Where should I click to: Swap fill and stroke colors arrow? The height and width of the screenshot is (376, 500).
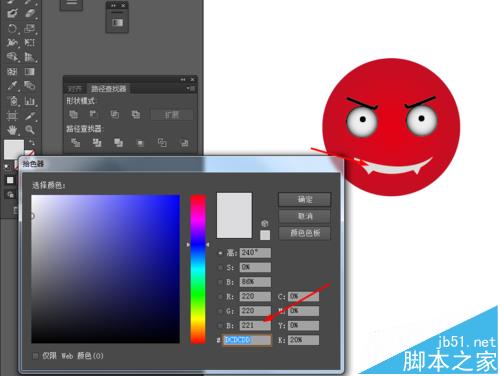(32, 142)
